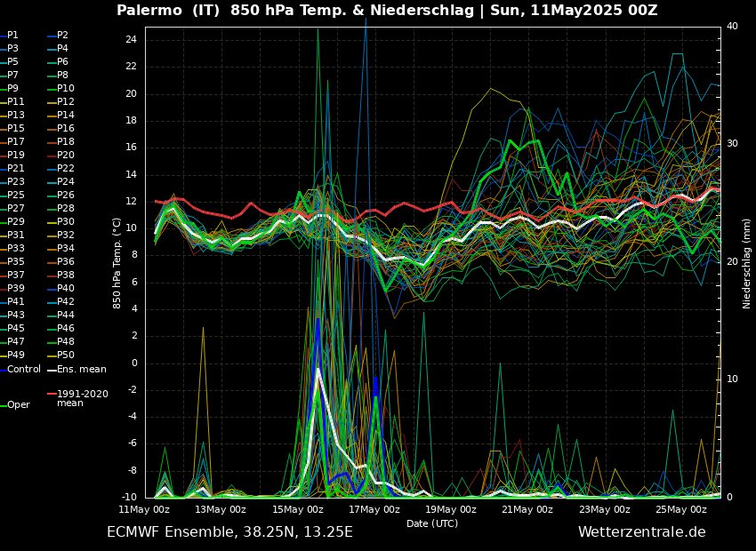This screenshot has width=756, height=551.
Task: Click the ECMWF Ensemble coordinates caption
Action: click(229, 532)
